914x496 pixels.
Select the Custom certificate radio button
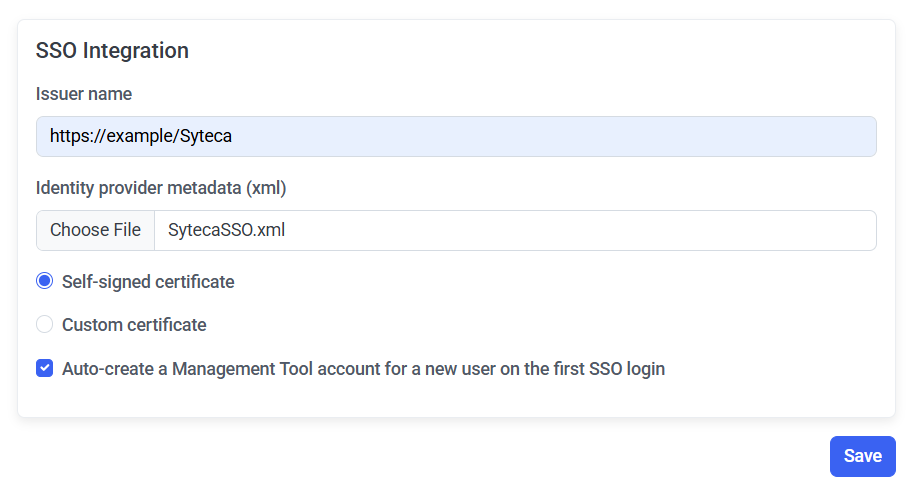(x=44, y=325)
